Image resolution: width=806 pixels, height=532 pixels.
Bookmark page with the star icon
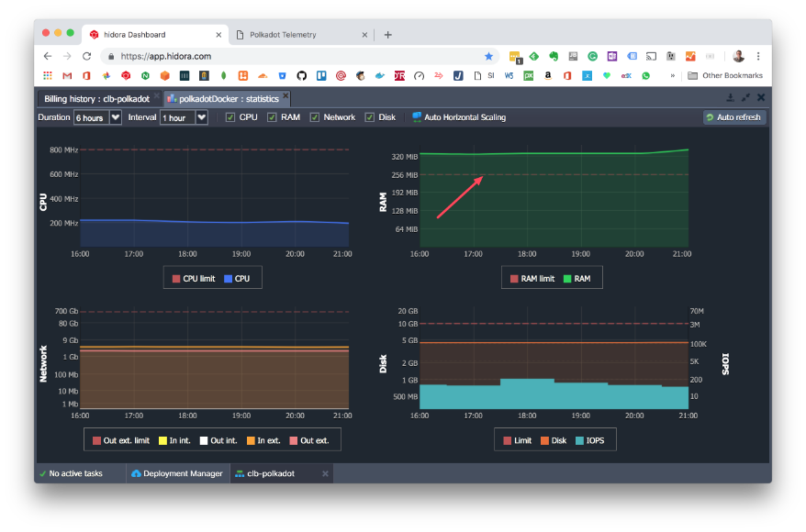coord(488,56)
